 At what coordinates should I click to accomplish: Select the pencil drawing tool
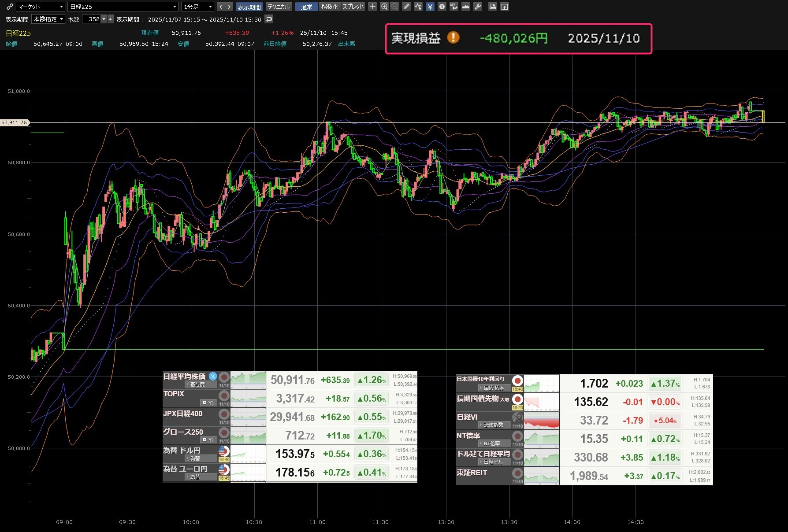pyautogui.click(x=406, y=7)
